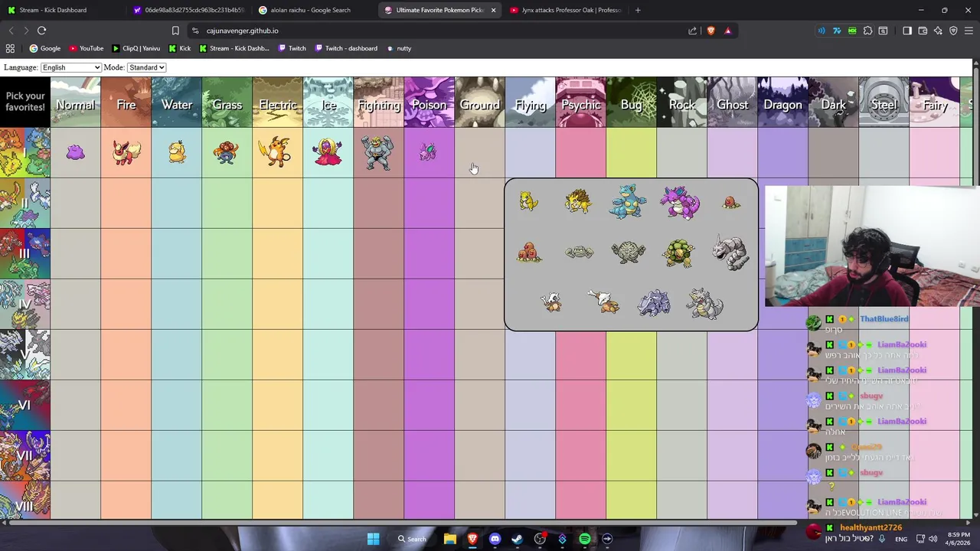Toggle the browser sidebar panel

907,31
